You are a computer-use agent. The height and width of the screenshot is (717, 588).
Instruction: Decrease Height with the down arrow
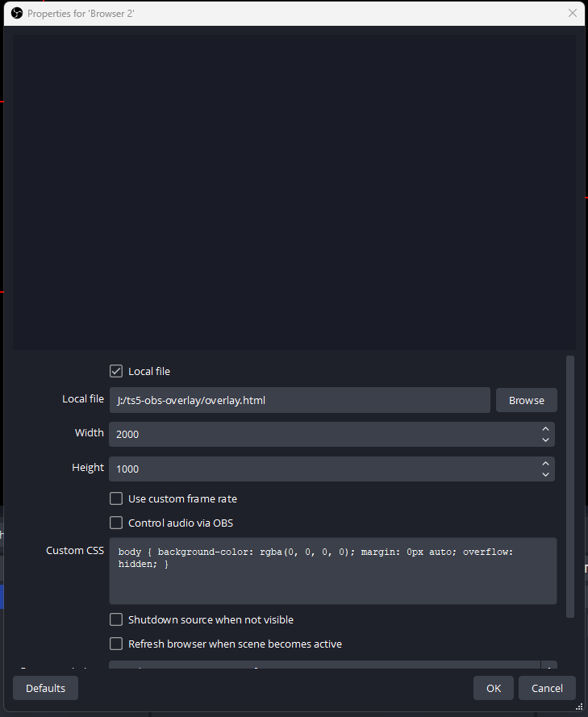[545, 475]
